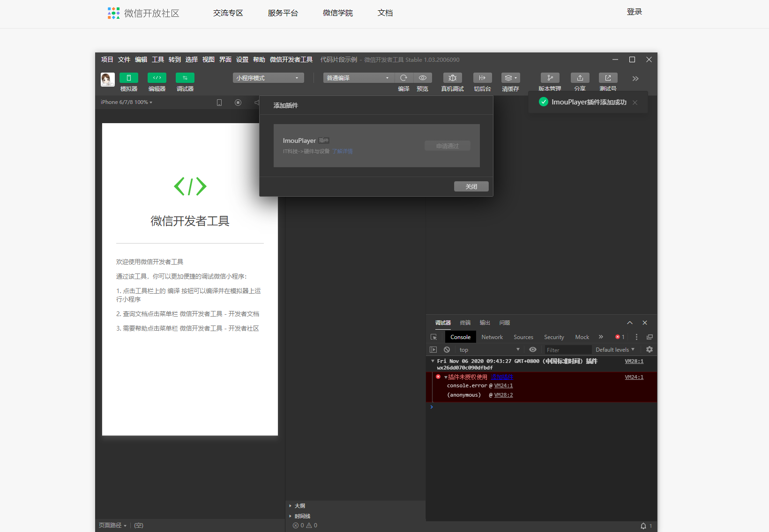Click the devtools error count badge

coord(620,337)
